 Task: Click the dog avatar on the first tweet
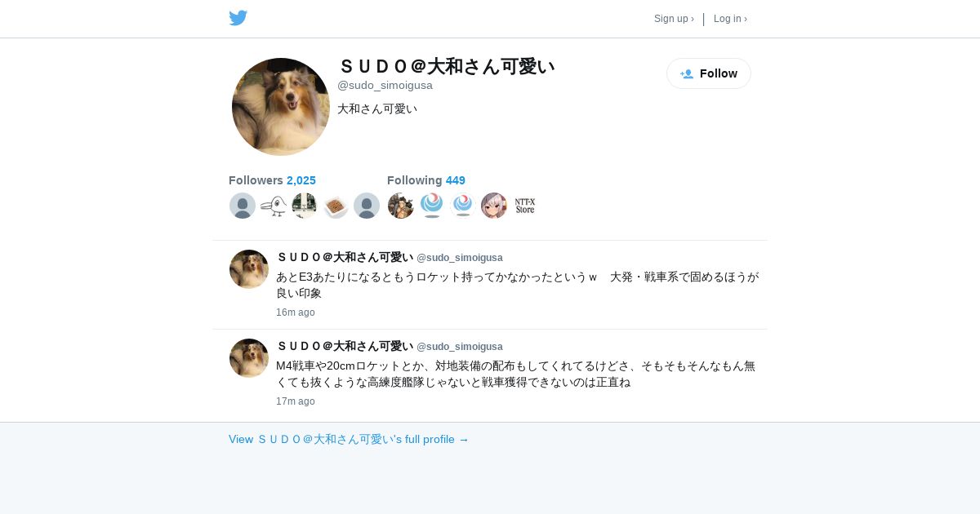tap(249, 269)
